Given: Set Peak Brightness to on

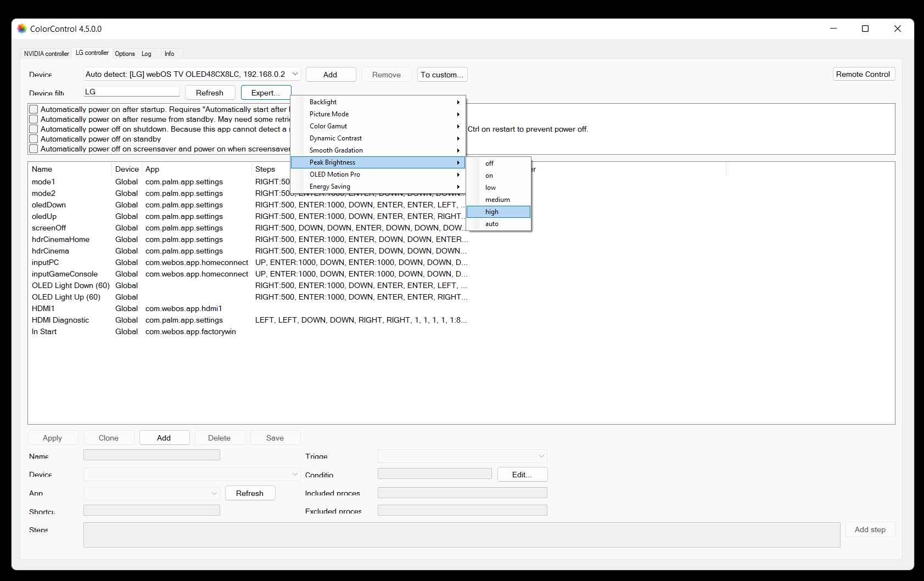Looking at the screenshot, I should (x=499, y=176).
